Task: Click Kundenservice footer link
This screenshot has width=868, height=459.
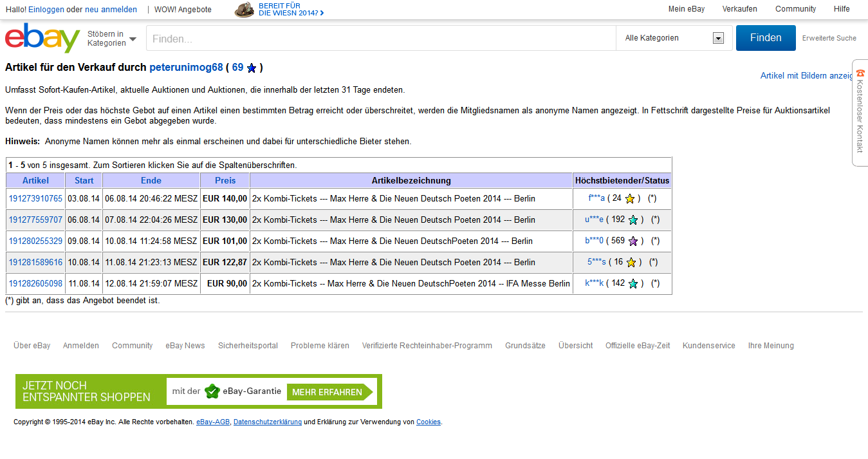Action: pyautogui.click(x=709, y=346)
